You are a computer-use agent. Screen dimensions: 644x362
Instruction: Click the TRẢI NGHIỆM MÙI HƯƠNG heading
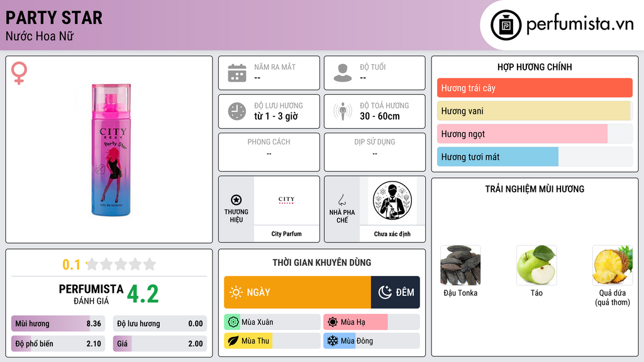pyautogui.click(x=535, y=189)
